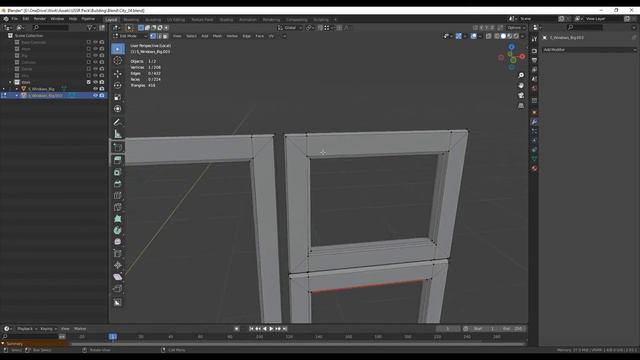Activate the Rip Region tool
This screenshot has height=360, width=640.
coord(118,289)
